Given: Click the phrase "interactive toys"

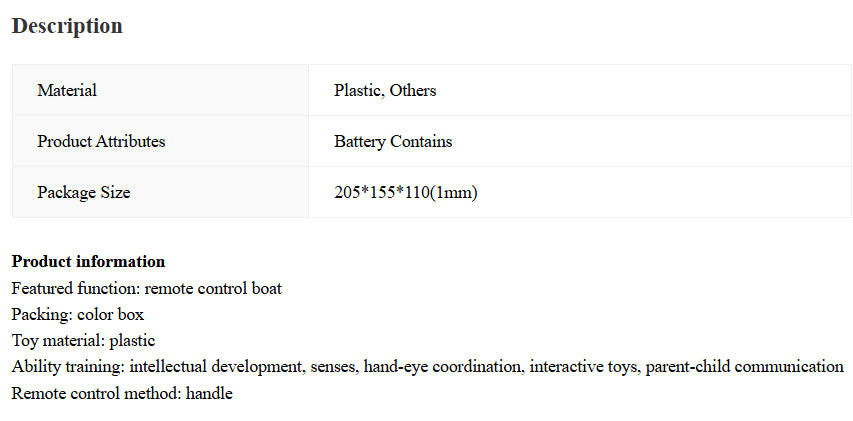Looking at the screenshot, I should click(583, 366).
